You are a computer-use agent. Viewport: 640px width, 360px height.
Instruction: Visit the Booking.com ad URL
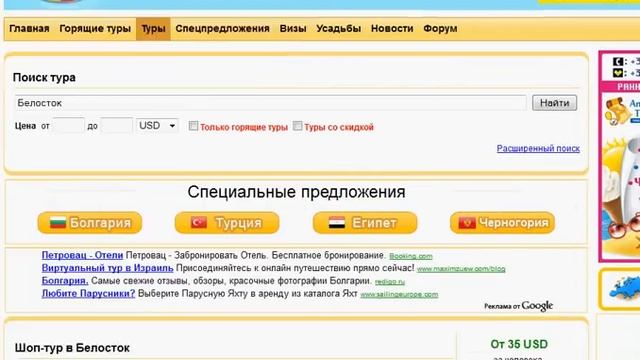click(x=411, y=256)
